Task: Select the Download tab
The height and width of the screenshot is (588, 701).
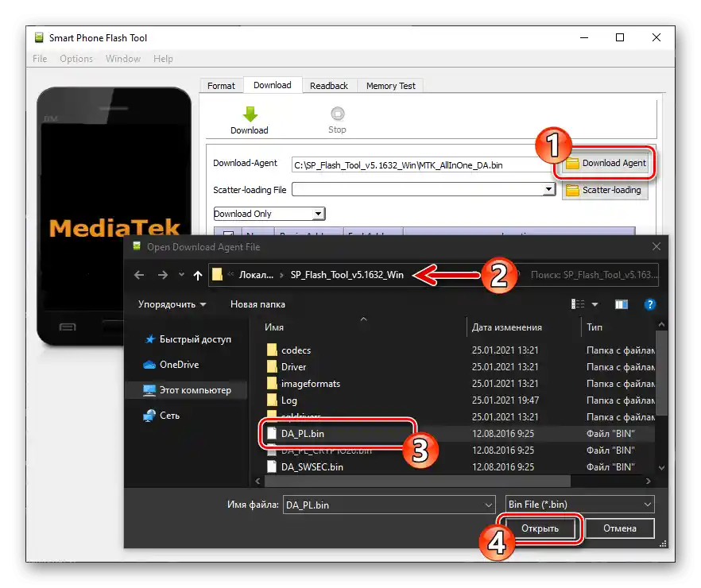Action: tap(273, 85)
